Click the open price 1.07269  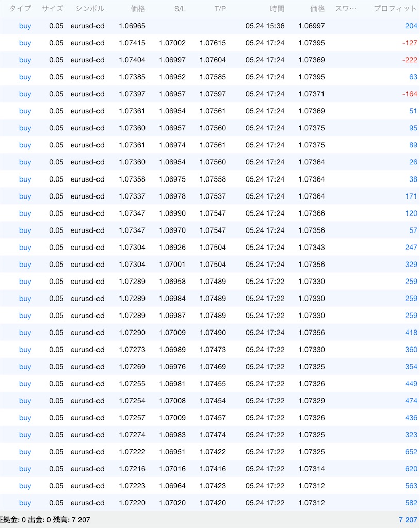[x=132, y=367]
